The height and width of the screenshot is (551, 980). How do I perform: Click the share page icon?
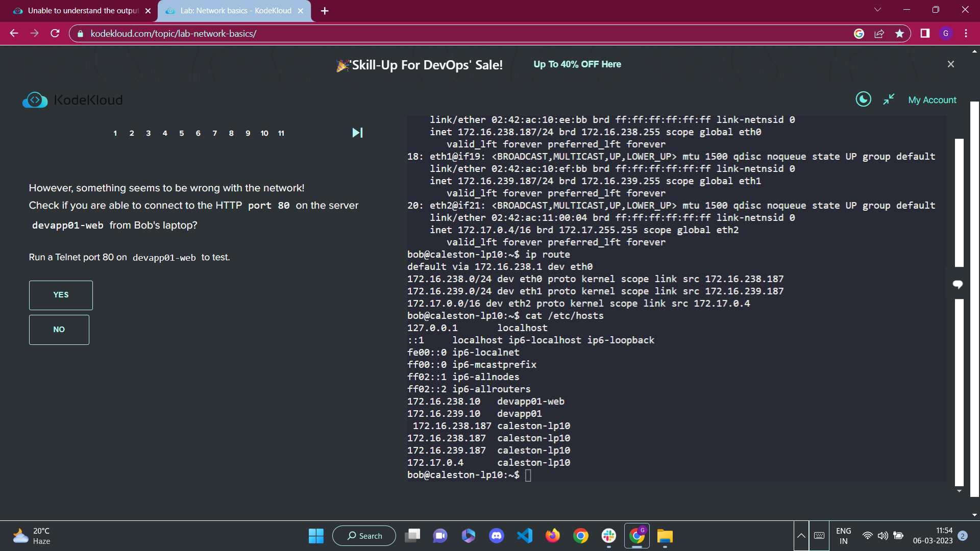point(879,34)
